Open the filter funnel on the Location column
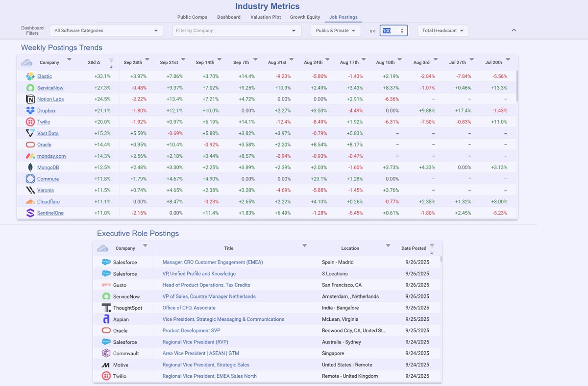The height and width of the screenshot is (386, 588). (388, 246)
